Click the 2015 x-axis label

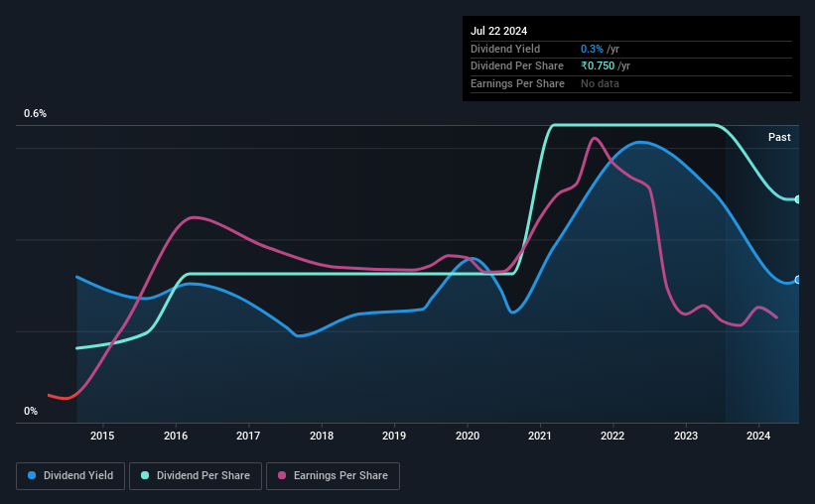pos(102,436)
